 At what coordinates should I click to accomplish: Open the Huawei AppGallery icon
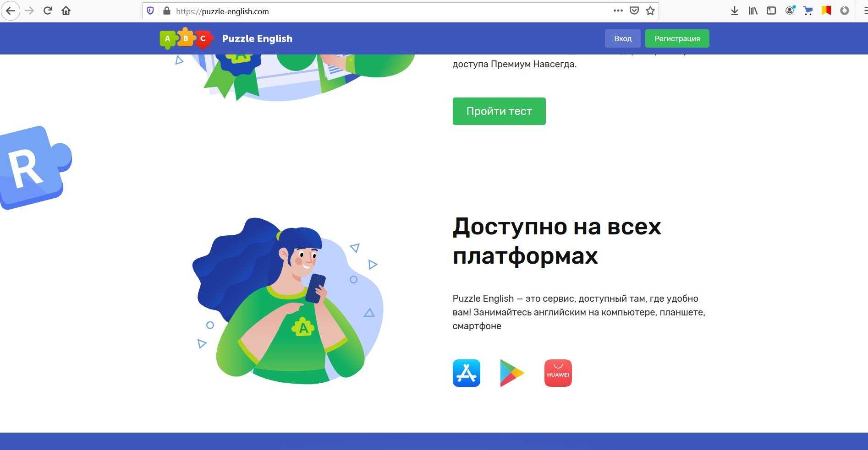(558, 373)
